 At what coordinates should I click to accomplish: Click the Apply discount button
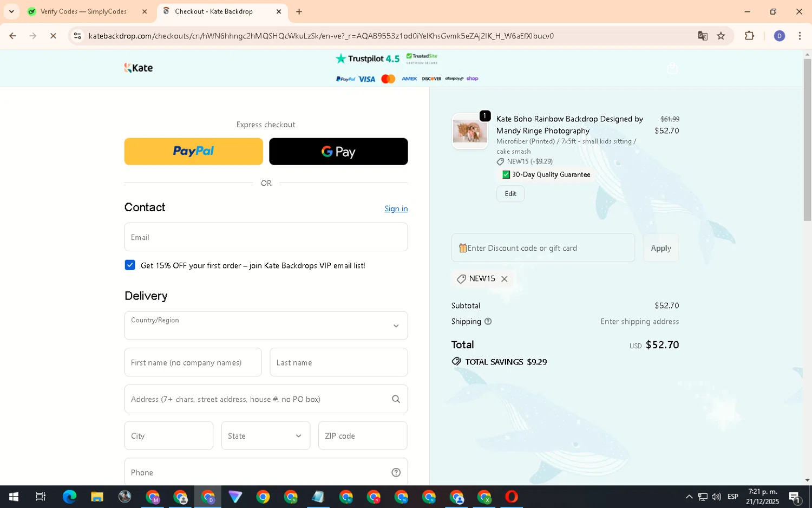click(x=661, y=248)
